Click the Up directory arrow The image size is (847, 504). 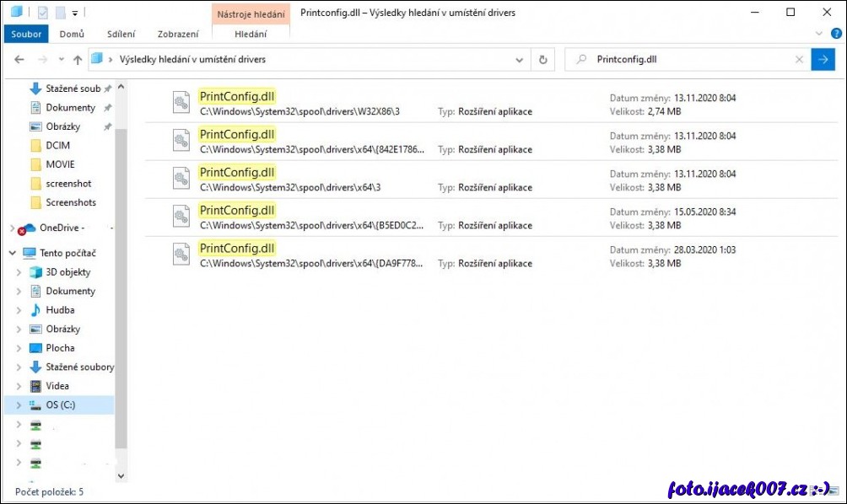point(78,60)
